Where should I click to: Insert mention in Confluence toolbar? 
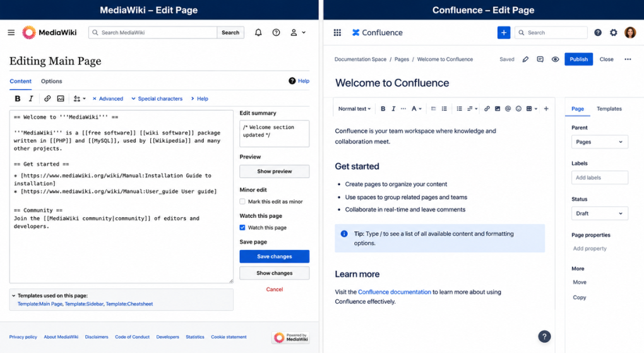pyautogui.click(x=508, y=109)
